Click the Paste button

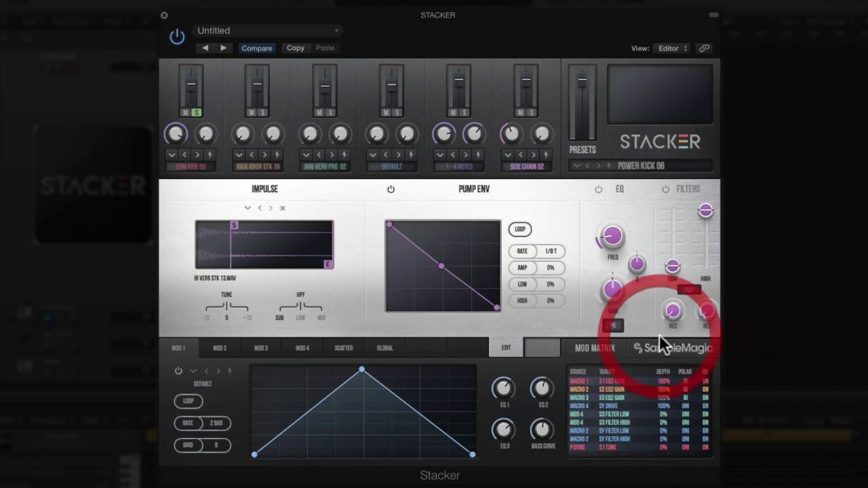pos(325,48)
